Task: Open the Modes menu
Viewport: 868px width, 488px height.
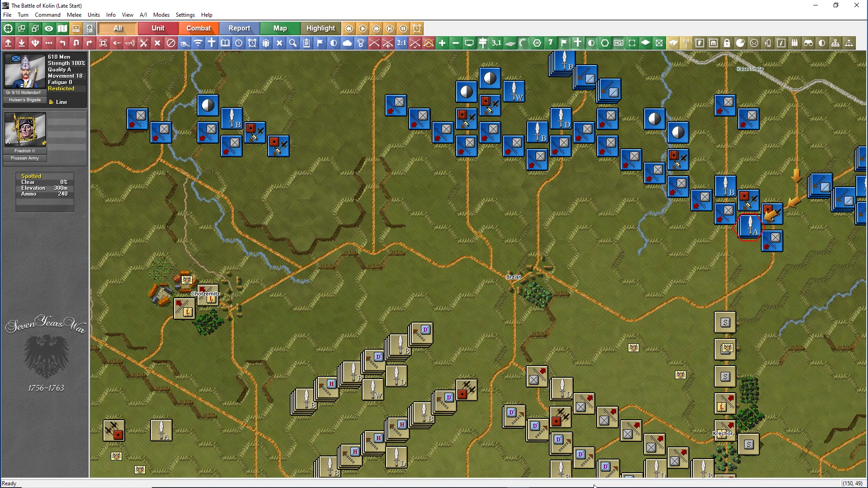Action: (161, 15)
